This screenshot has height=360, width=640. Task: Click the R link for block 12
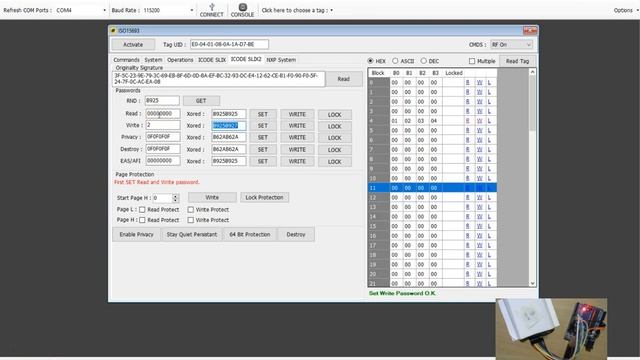coord(467,198)
